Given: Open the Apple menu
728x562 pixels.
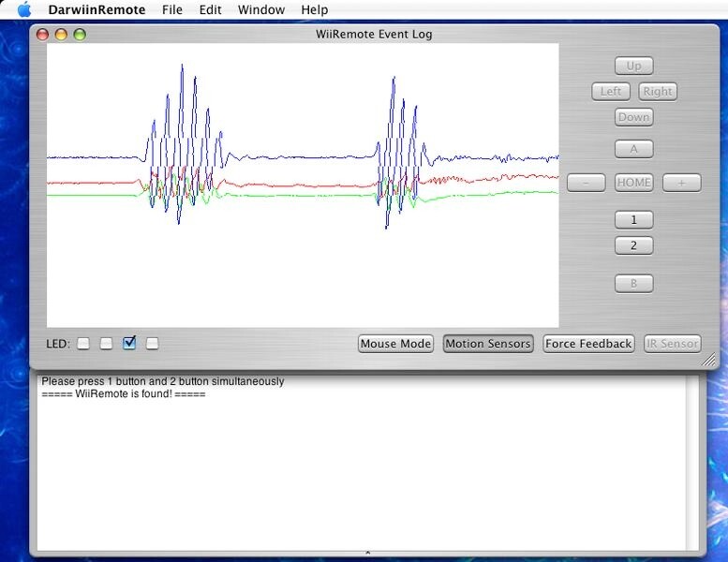Looking at the screenshot, I should (24, 9).
